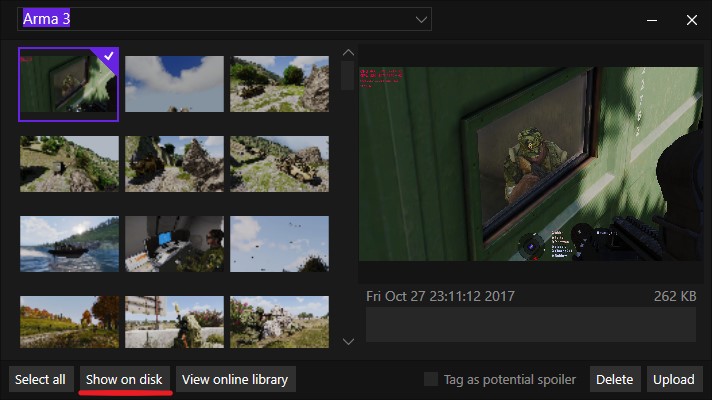Select the aircraft in sky thumbnail
Image resolution: width=712 pixels, height=400 pixels.
pos(279,244)
